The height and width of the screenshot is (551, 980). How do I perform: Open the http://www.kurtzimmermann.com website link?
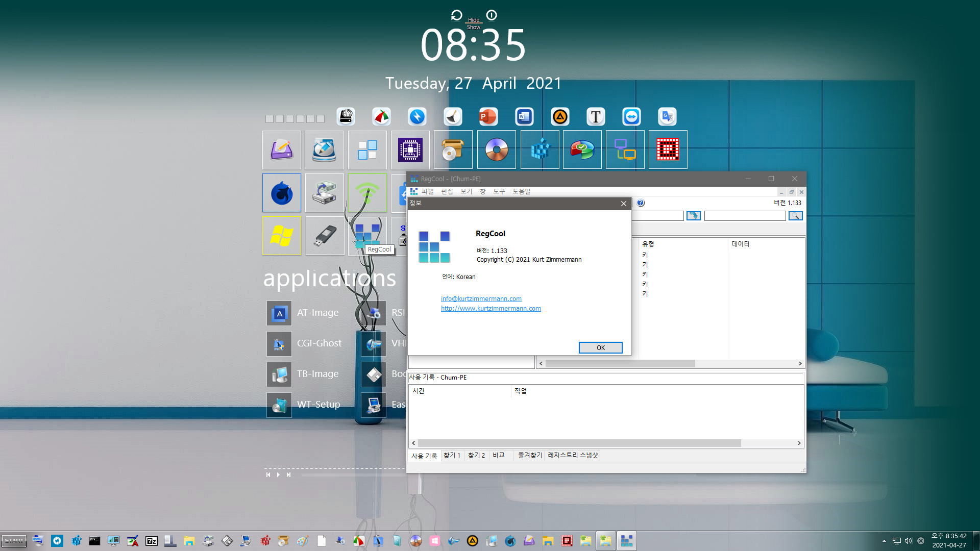(491, 308)
